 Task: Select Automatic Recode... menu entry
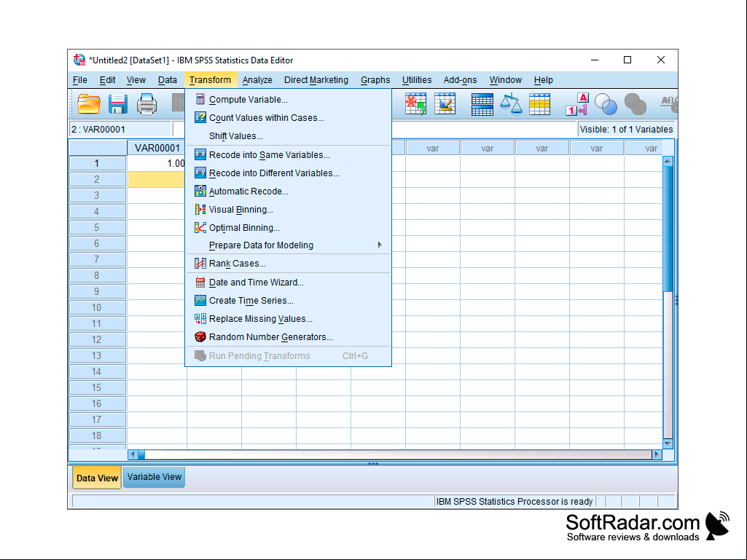click(288, 191)
